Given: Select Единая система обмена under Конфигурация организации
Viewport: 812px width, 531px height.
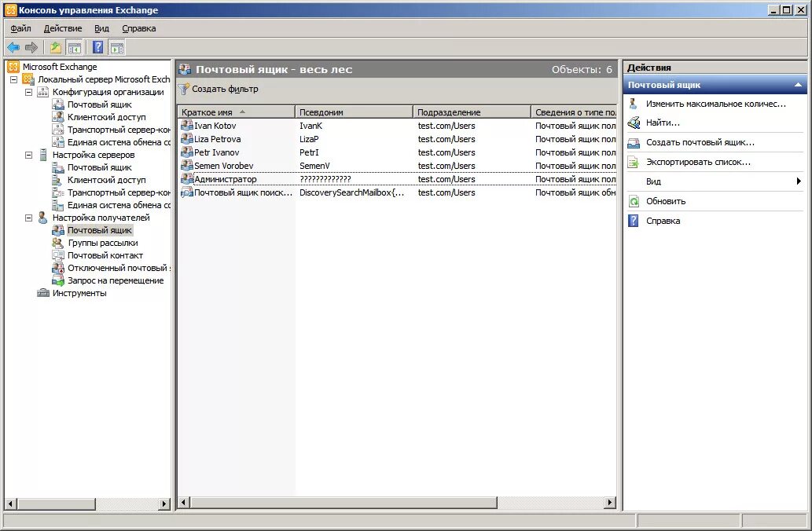Looking at the screenshot, I should [x=119, y=142].
